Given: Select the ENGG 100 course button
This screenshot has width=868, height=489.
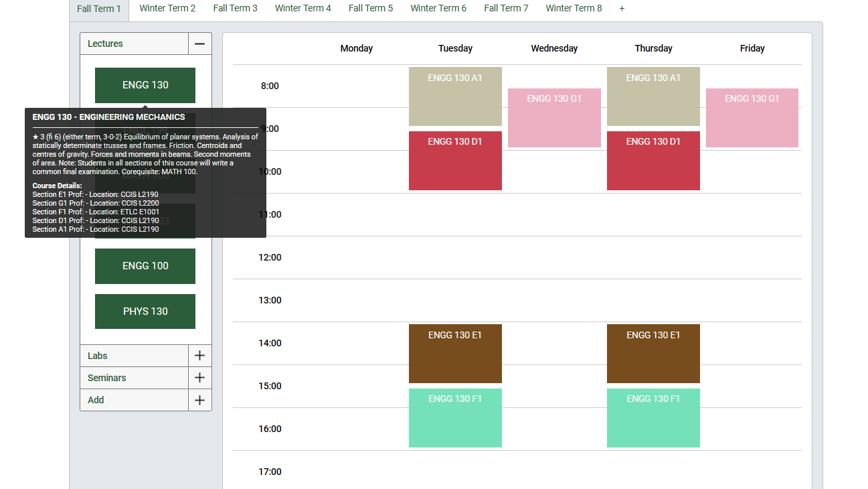Looking at the screenshot, I should pos(145,266).
